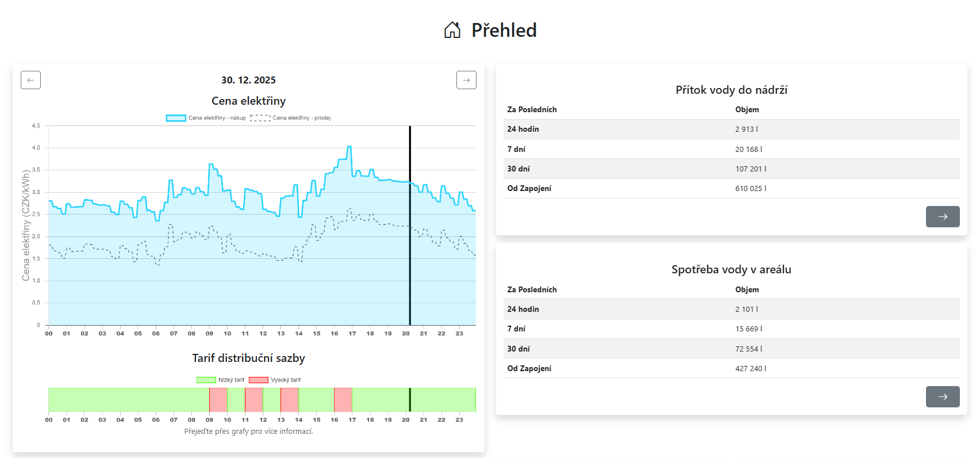Select the '24 hodin' row in Přítok table
The height and width of the screenshot is (458, 980).
click(x=731, y=129)
